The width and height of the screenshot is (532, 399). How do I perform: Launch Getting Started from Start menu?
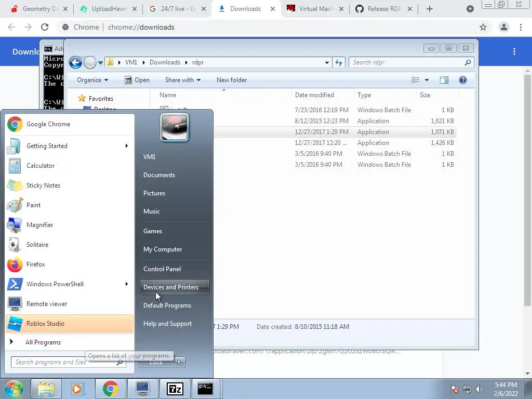click(x=70, y=146)
